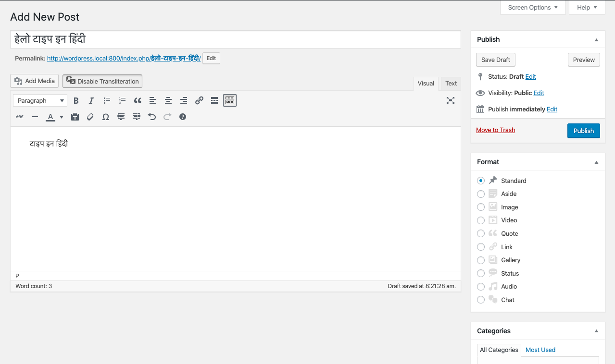Save the post as draft
The width and height of the screenshot is (615, 364).
click(496, 60)
